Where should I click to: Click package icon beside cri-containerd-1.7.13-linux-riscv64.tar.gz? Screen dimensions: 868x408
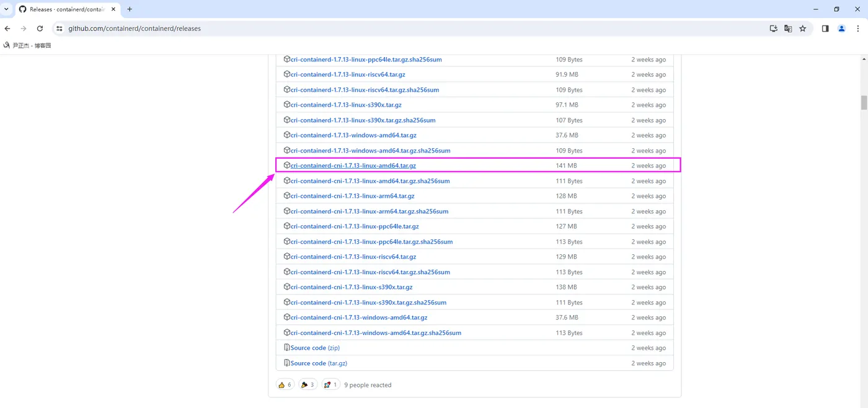(287, 74)
